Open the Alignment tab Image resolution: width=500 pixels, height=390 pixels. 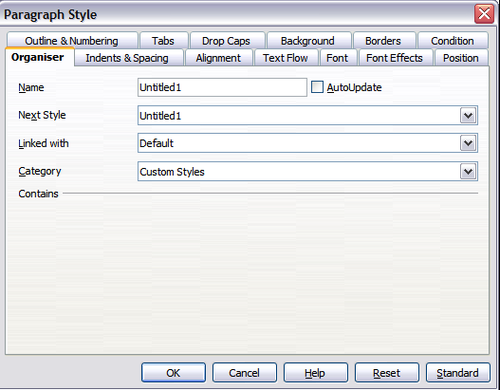pyautogui.click(x=219, y=58)
